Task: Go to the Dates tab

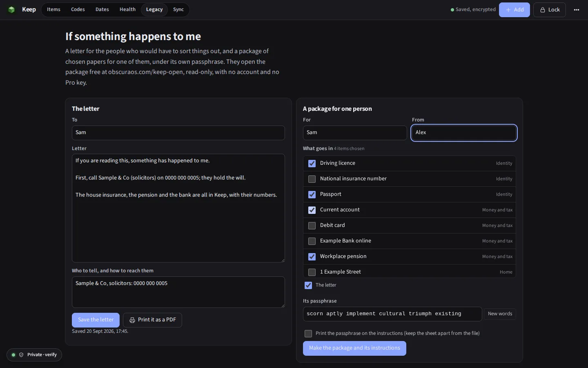Action: (x=102, y=9)
